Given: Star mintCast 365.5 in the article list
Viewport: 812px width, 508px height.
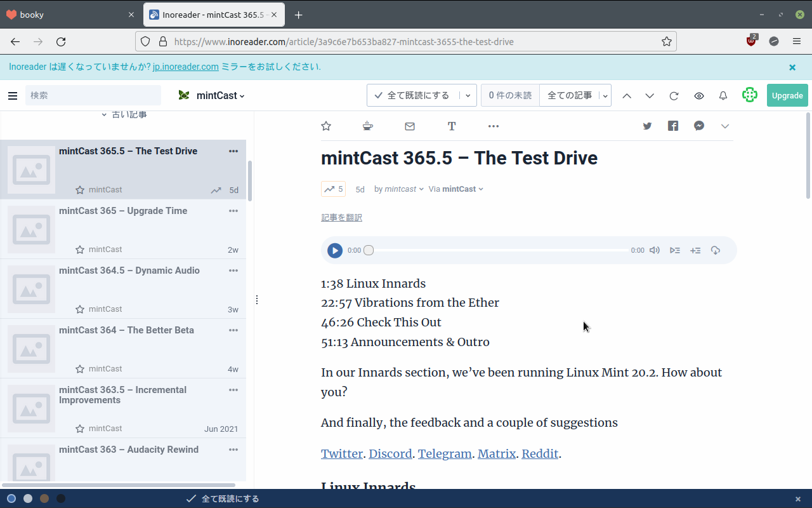Looking at the screenshot, I should point(80,190).
